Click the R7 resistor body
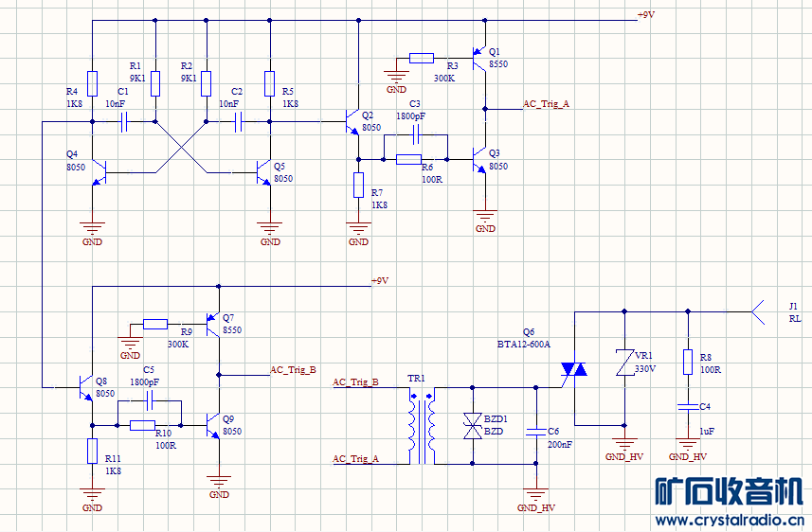Image resolution: width=812 pixels, height=532 pixels. click(358, 186)
